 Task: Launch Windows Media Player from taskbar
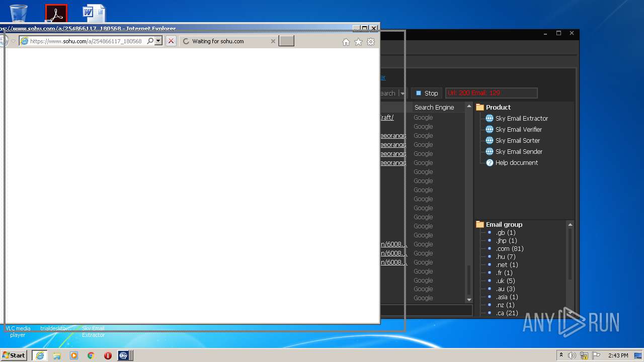(x=74, y=355)
